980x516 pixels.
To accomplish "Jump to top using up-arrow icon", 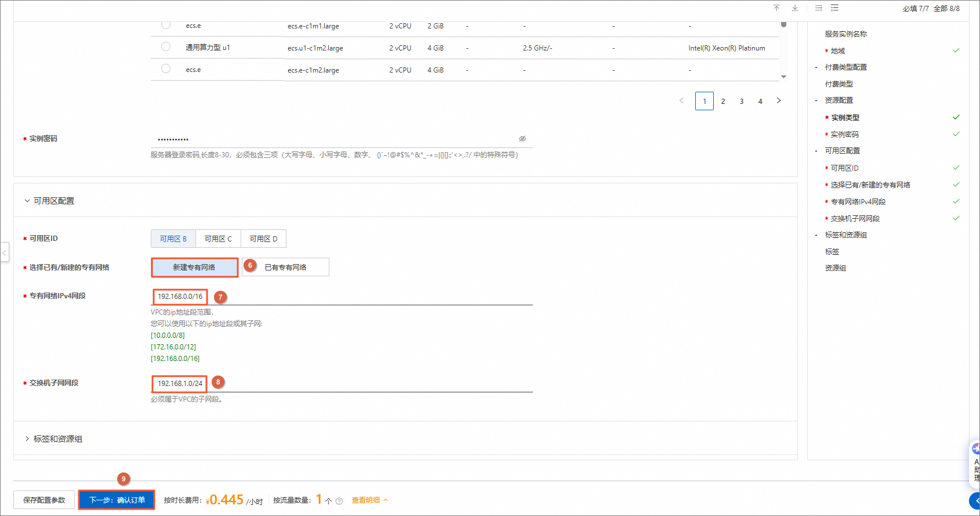I will tap(776, 8).
